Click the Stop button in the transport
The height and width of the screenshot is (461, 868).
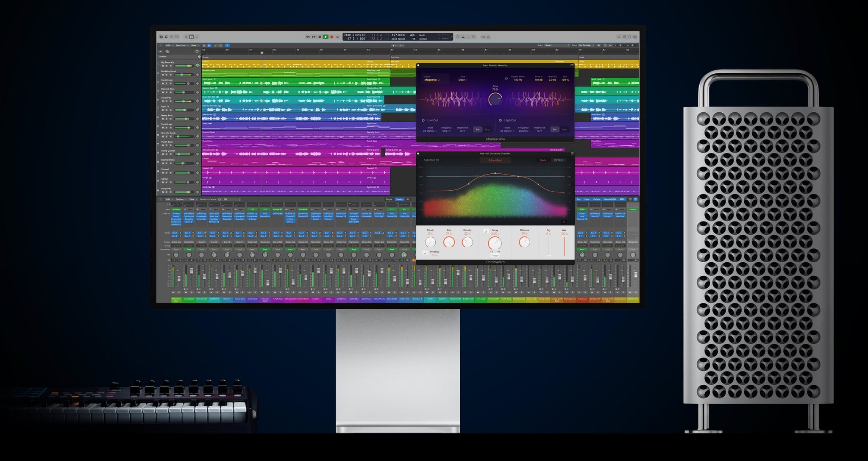(x=320, y=37)
